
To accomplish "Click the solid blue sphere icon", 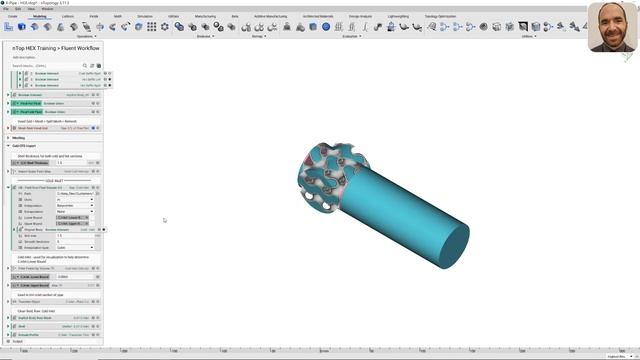I will point(326,27).
